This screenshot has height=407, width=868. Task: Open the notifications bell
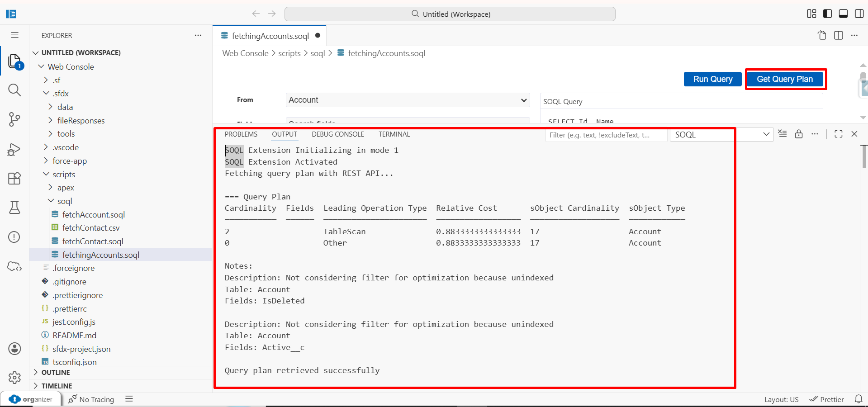pyautogui.click(x=859, y=399)
